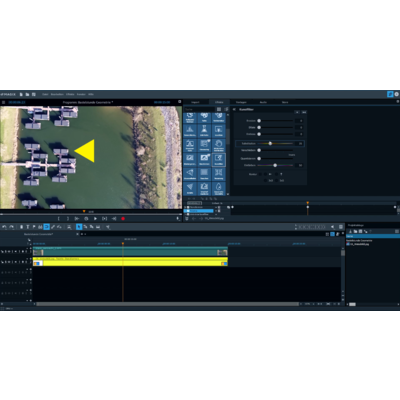Viewport: 400px width, 400px height.
Task: Select the 5x5 Kontur radio button
Action: (277, 180)
